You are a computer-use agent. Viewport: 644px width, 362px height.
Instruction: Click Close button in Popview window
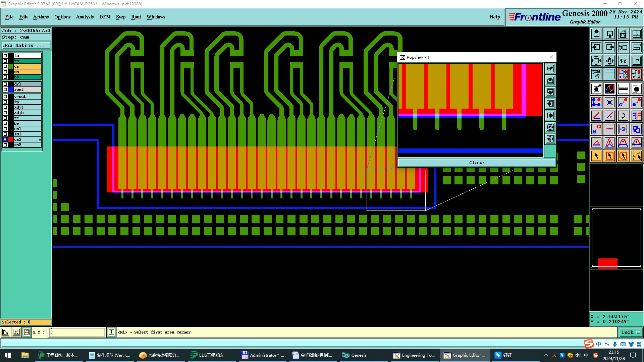tap(476, 163)
